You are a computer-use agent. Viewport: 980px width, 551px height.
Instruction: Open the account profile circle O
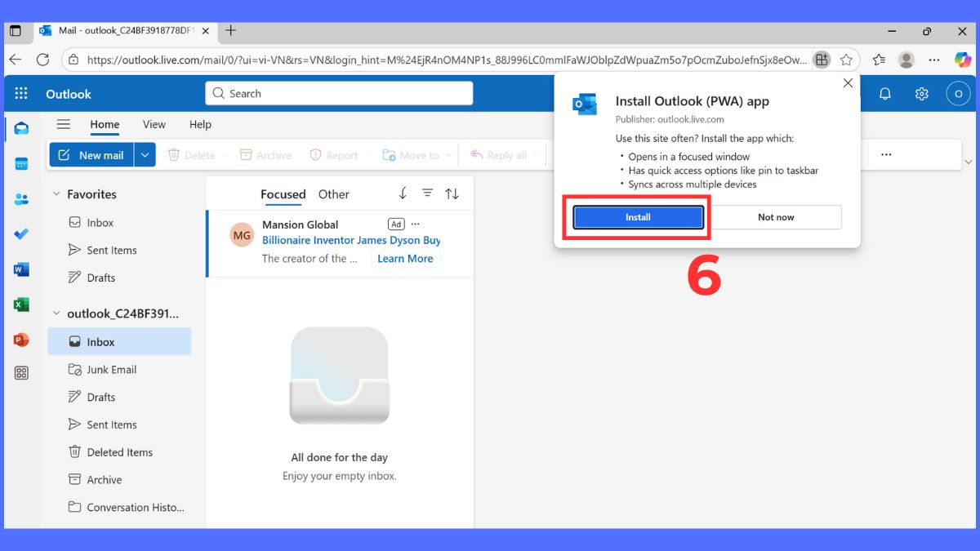click(x=958, y=94)
